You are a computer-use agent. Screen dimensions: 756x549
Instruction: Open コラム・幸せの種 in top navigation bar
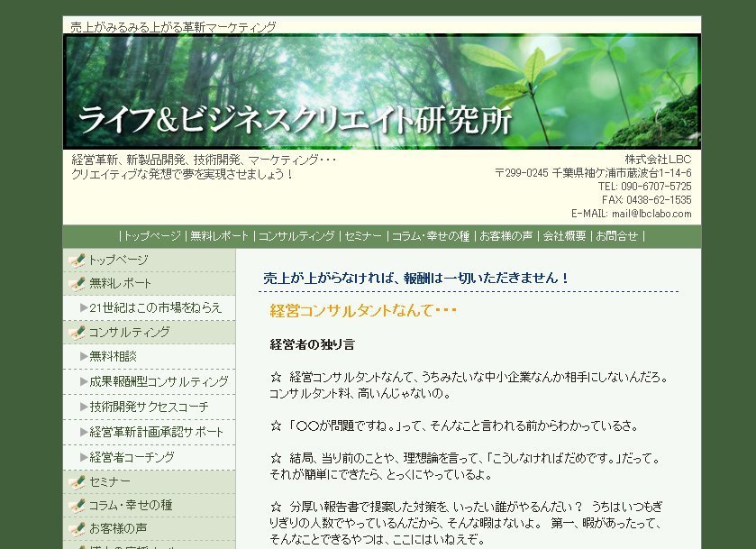tap(431, 236)
